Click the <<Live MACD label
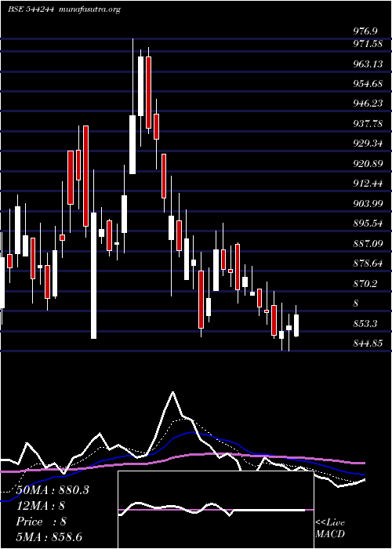Image resolution: width=392 pixels, height=549 pixels. pos(330,529)
